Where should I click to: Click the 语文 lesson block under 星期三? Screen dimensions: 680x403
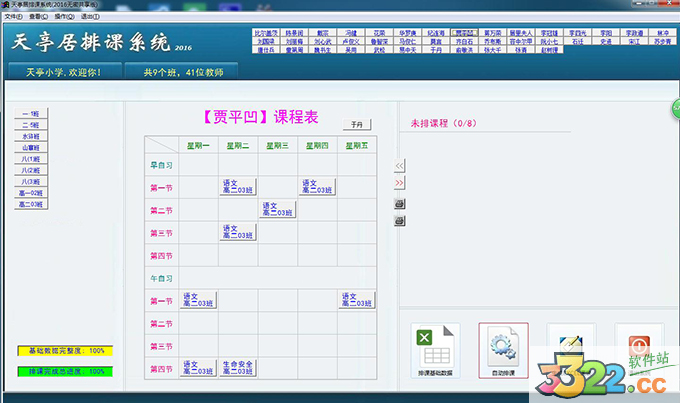tap(278, 209)
